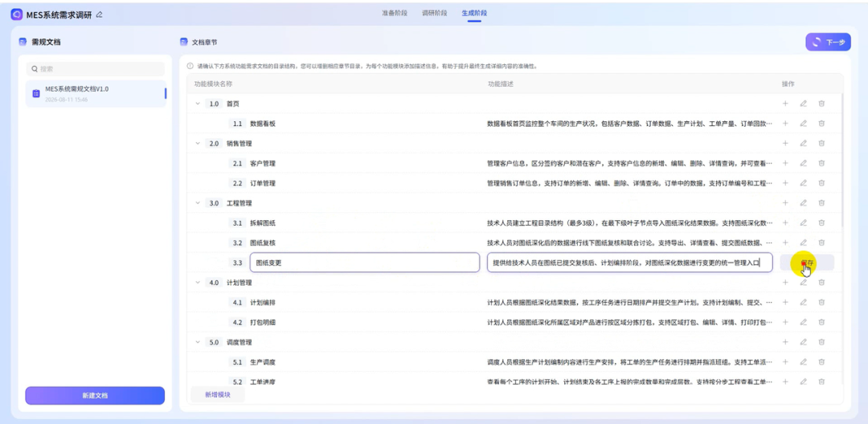Save the 3.3 图纸变更 row edits
Screen dimensions: 868x424
[807, 263]
